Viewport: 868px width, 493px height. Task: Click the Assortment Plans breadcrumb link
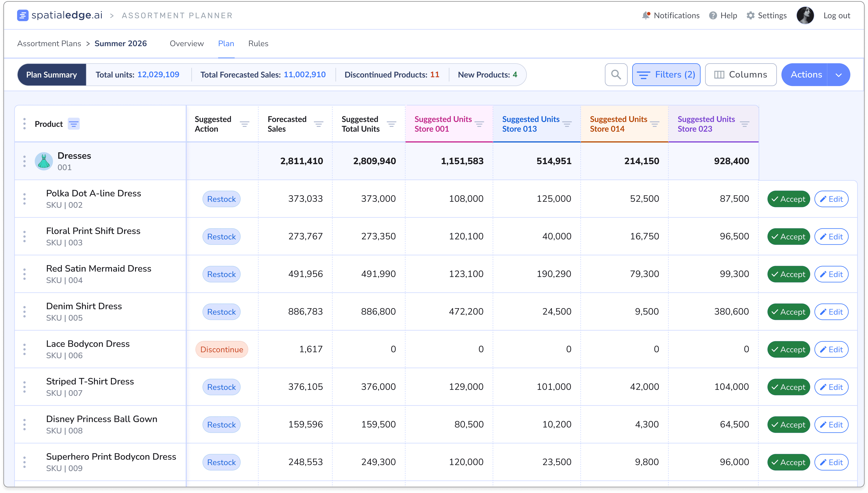tap(49, 44)
